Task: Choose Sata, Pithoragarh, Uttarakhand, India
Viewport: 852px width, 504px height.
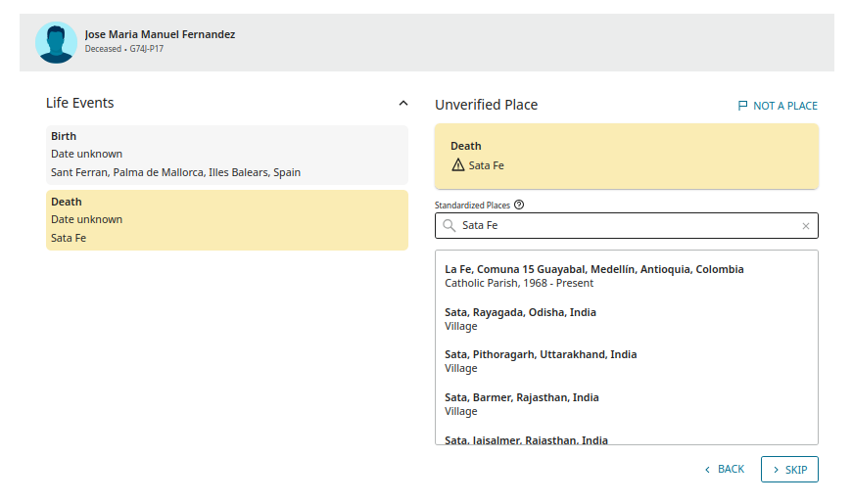Action: click(x=541, y=361)
